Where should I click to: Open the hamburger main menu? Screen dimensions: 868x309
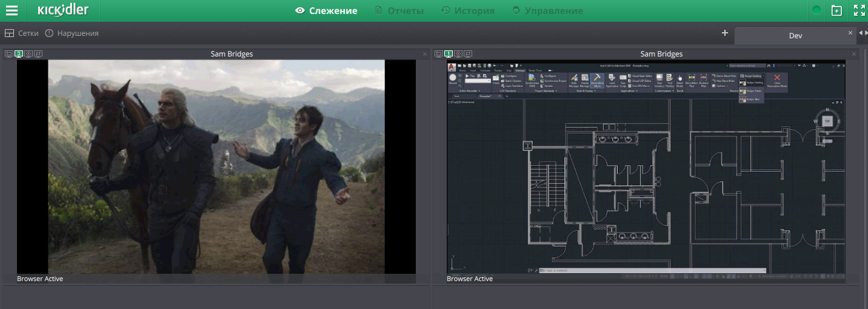click(x=12, y=10)
